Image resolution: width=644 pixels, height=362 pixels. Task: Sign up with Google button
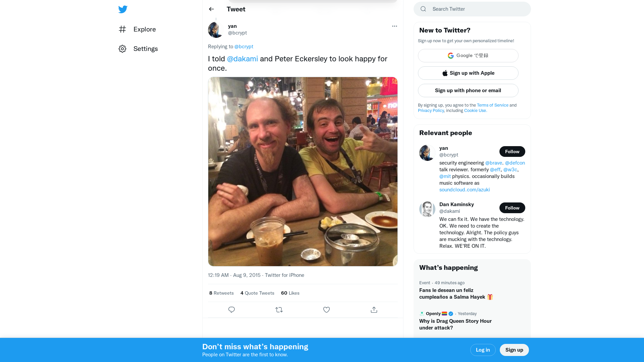(468, 56)
